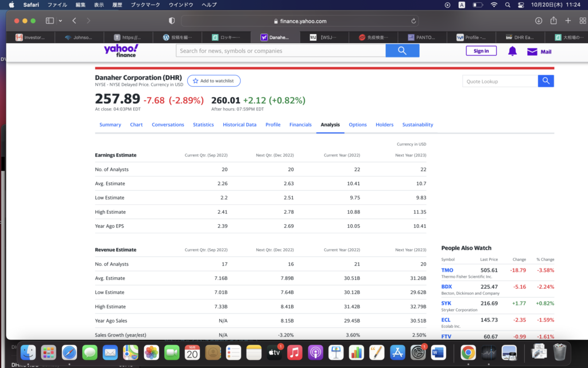Open Yahoo Mail envelope icon
The width and height of the screenshot is (588, 368).
(x=532, y=51)
